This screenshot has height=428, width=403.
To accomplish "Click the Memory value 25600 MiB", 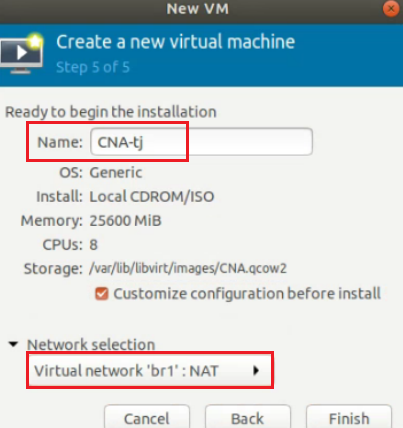I will (x=125, y=221).
